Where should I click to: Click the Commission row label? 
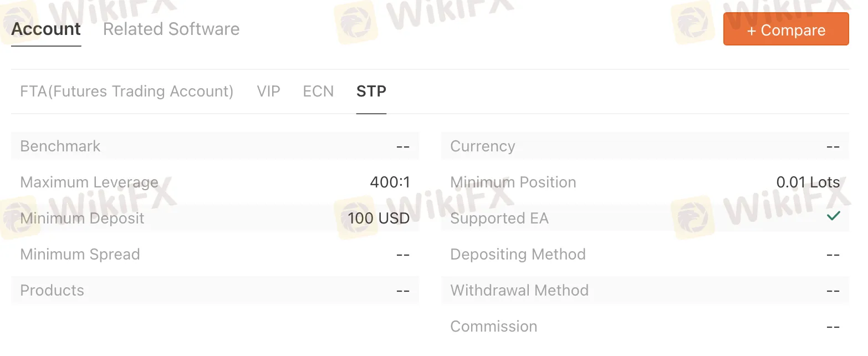[493, 327]
